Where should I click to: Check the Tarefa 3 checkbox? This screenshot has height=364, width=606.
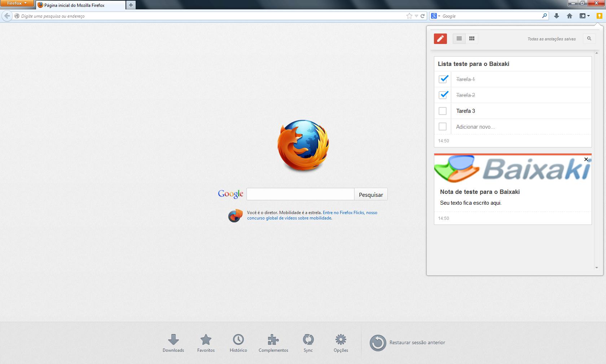(443, 111)
